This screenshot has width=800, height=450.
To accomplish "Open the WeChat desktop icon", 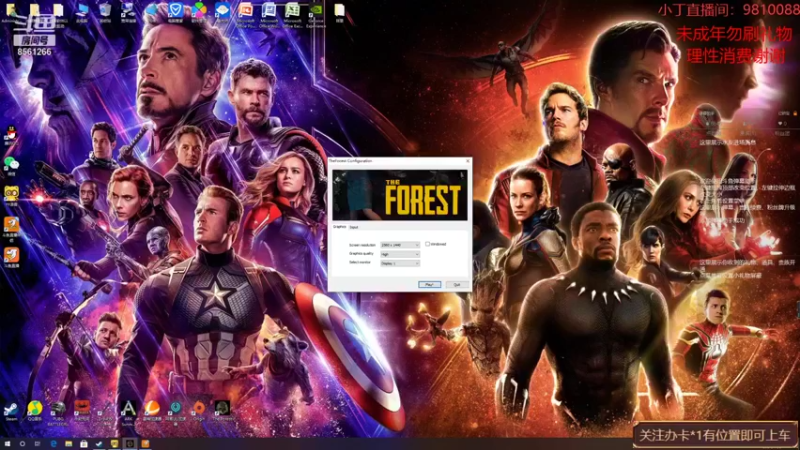I will [x=11, y=166].
